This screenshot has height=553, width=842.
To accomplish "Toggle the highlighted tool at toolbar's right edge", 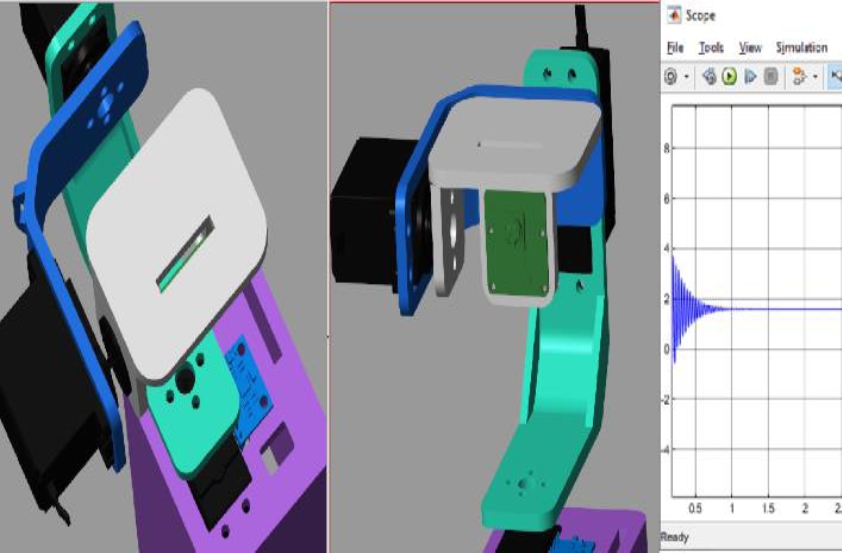I will pos(835,76).
